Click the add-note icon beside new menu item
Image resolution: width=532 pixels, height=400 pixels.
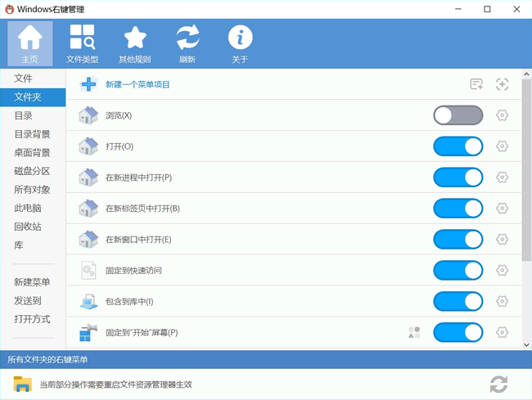pos(476,84)
